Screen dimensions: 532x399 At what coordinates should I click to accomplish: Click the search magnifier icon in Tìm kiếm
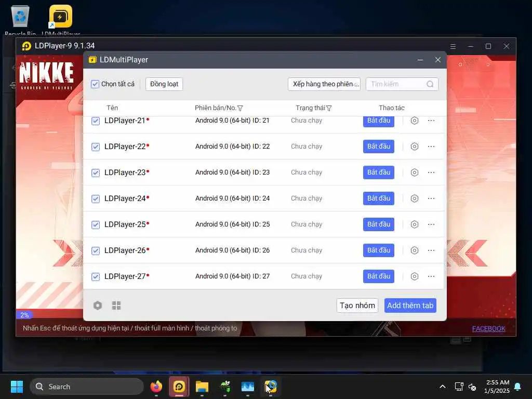430,84
